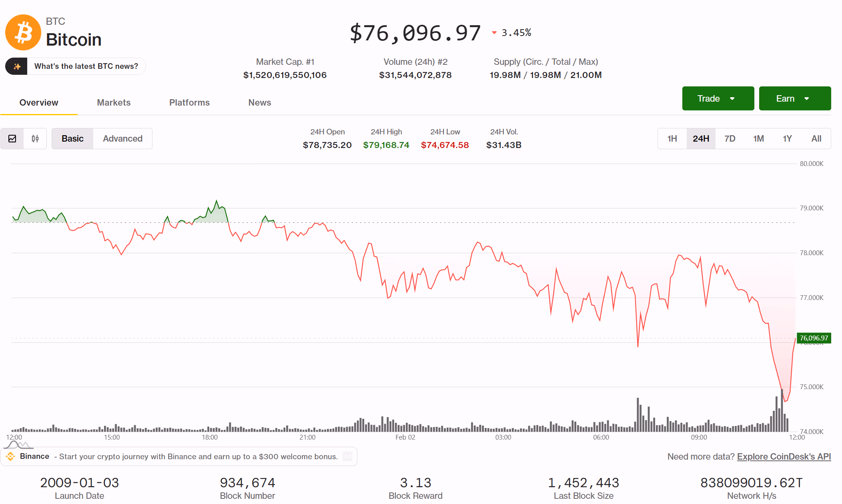Switch to line chart view icon
842x504 pixels.
pos(12,139)
